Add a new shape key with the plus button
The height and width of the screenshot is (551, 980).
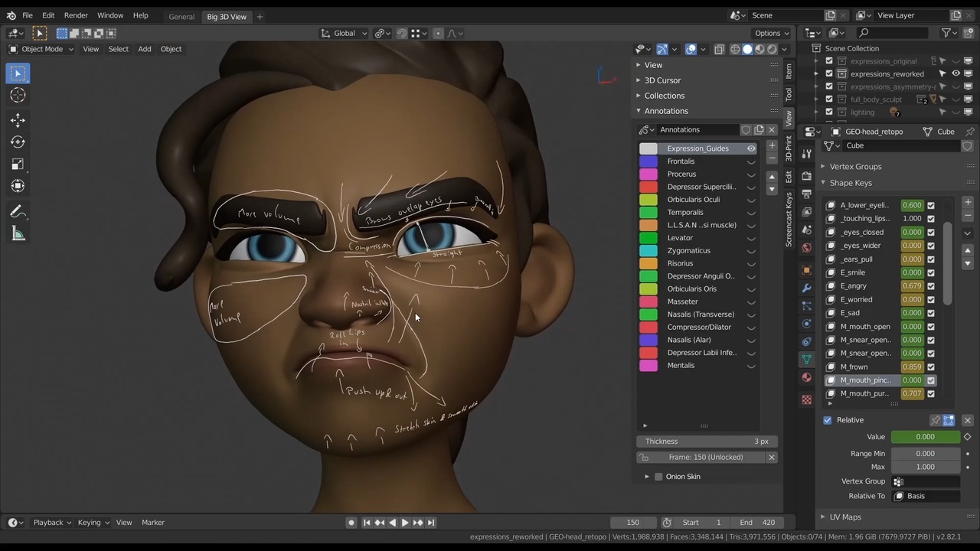967,202
